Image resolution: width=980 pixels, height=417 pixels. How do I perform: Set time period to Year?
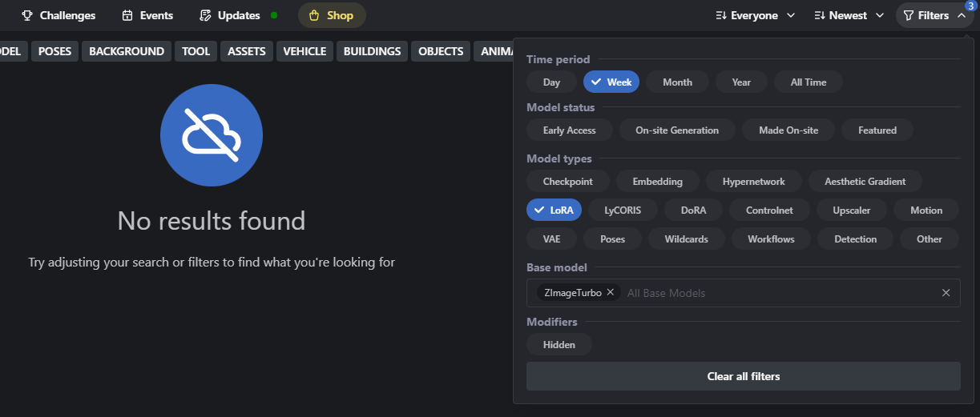tap(741, 82)
